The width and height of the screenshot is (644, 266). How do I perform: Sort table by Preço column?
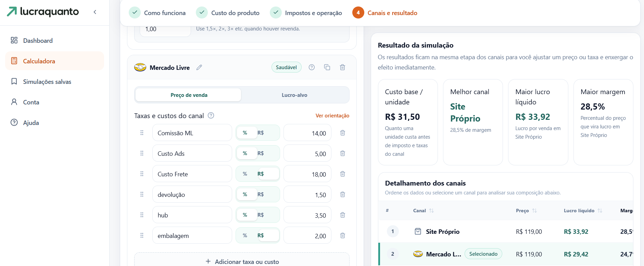click(526, 211)
